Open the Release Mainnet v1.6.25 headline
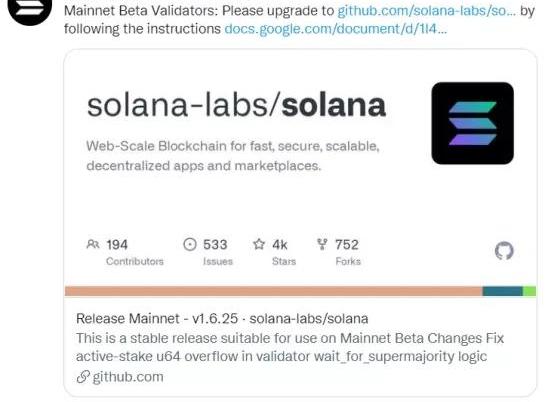The image size is (548, 402). (222, 319)
